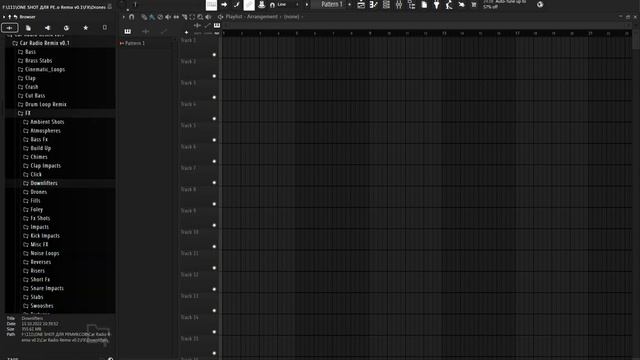
Task: Select the playlist Draw pencil tool
Action: click(144, 17)
